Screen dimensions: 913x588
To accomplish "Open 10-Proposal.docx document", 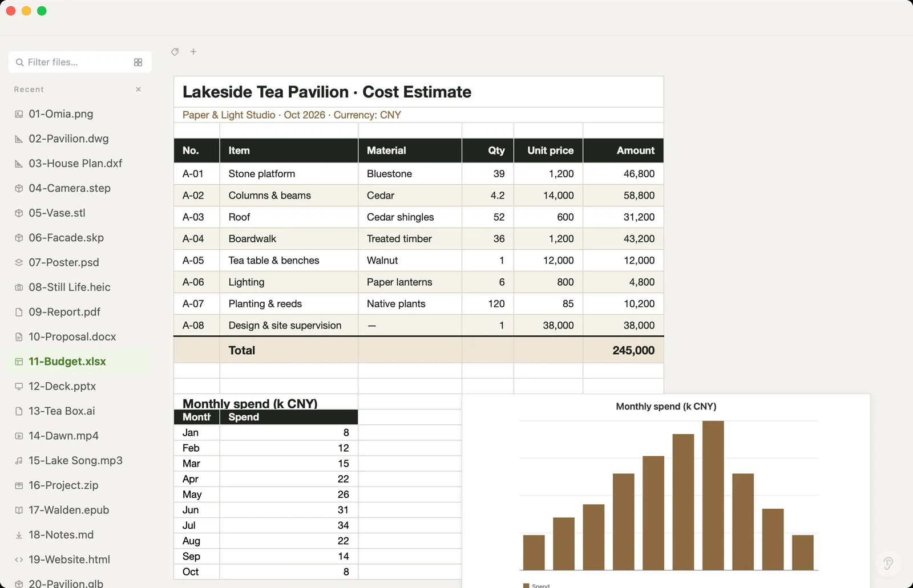I will 80,337.
